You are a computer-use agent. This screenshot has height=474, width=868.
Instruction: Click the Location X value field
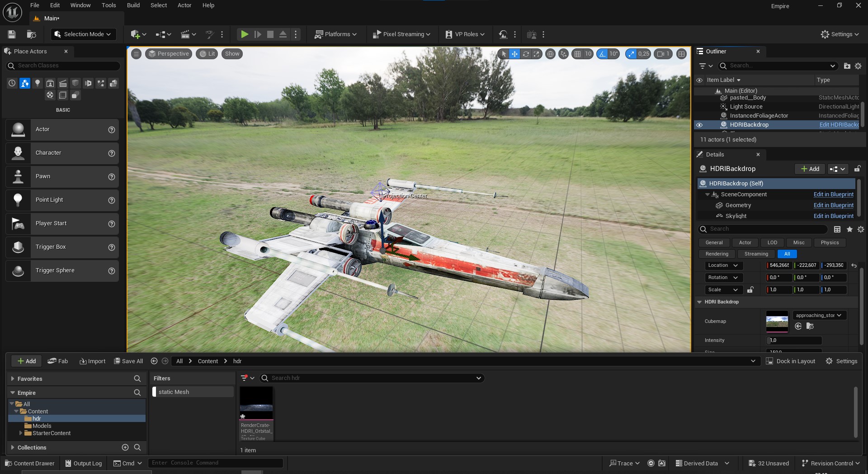(x=779, y=265)
